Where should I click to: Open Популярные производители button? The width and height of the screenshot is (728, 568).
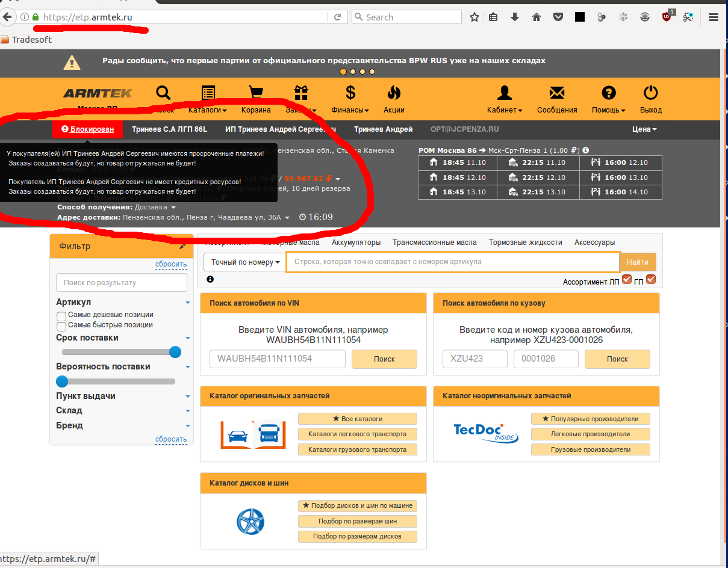coord(591,419)
